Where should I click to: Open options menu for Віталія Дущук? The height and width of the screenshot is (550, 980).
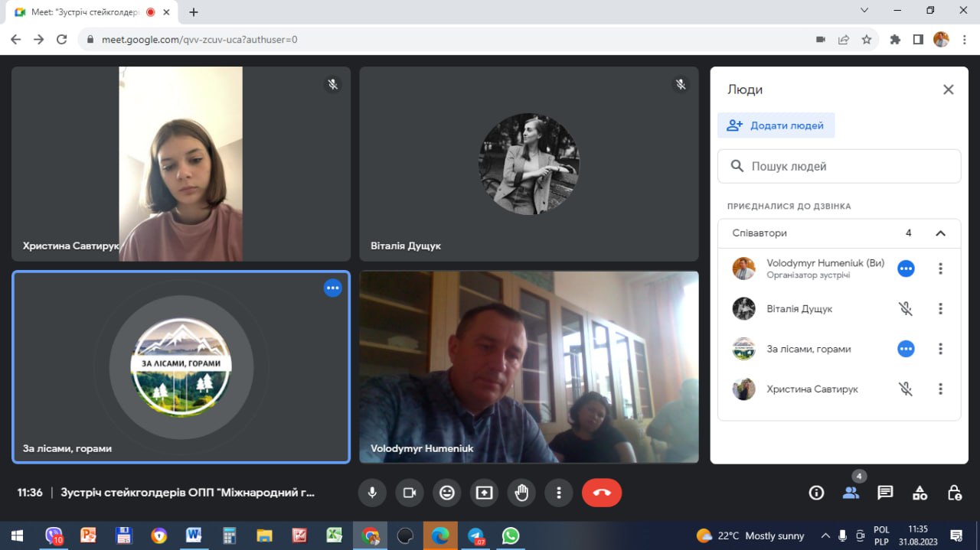click(x=940, y=309)
